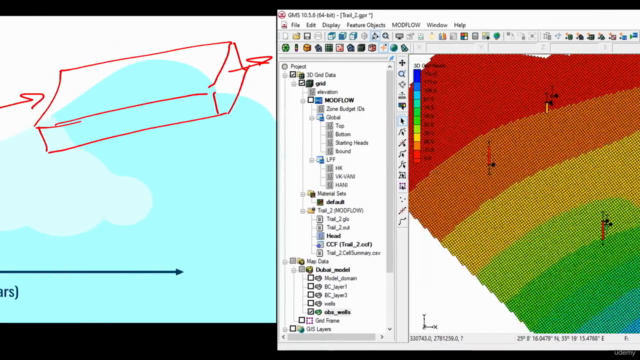
Task: Select the Rotate tool in vertical toolbar
Action: pyautogui.click(x=402, y=84)
